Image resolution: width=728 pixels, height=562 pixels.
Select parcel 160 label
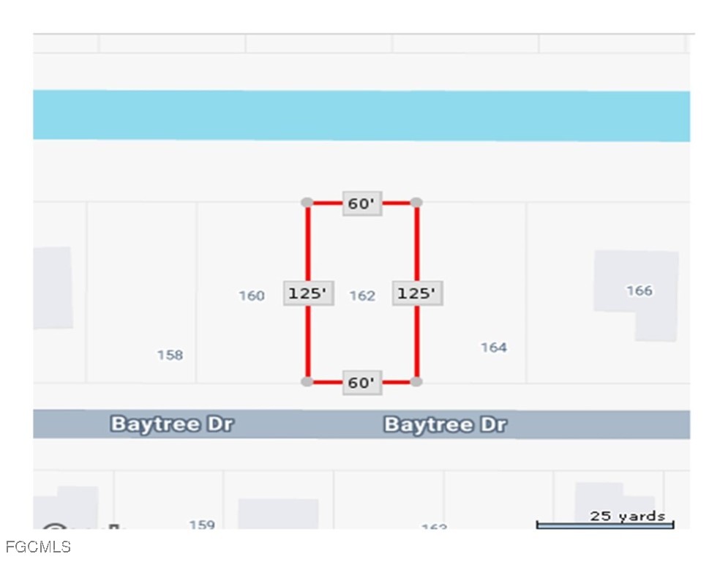[x=252, y=296]
